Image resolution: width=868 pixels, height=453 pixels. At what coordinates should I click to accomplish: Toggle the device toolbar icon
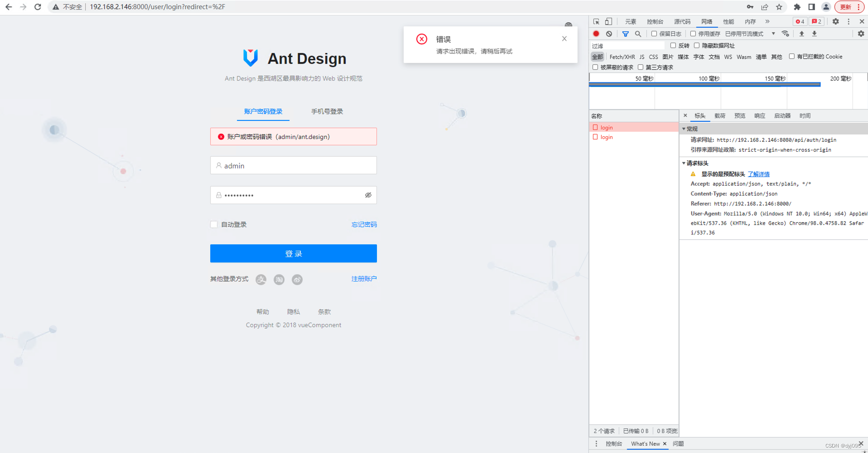[x=608, y=21]
